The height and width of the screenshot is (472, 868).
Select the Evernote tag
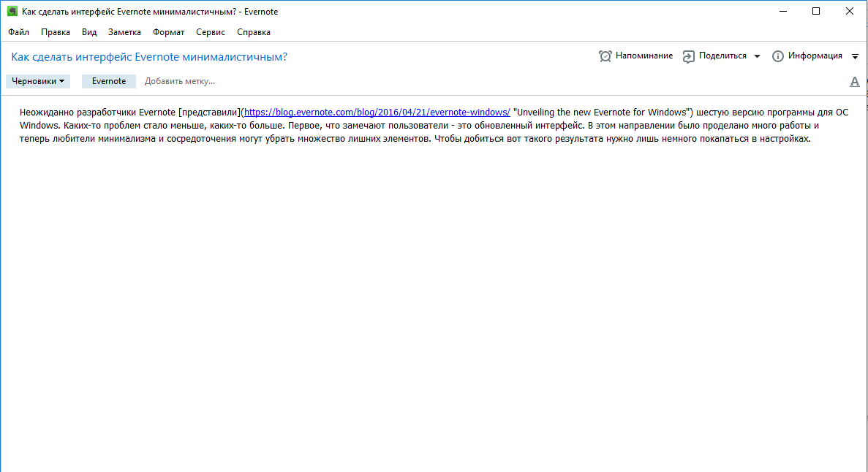[x=109, y=81]
